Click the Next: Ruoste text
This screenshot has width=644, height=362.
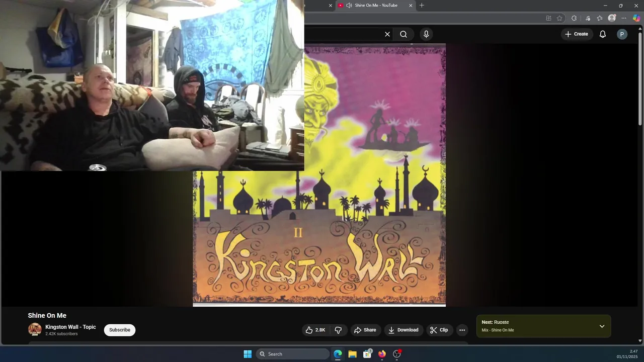495,322
